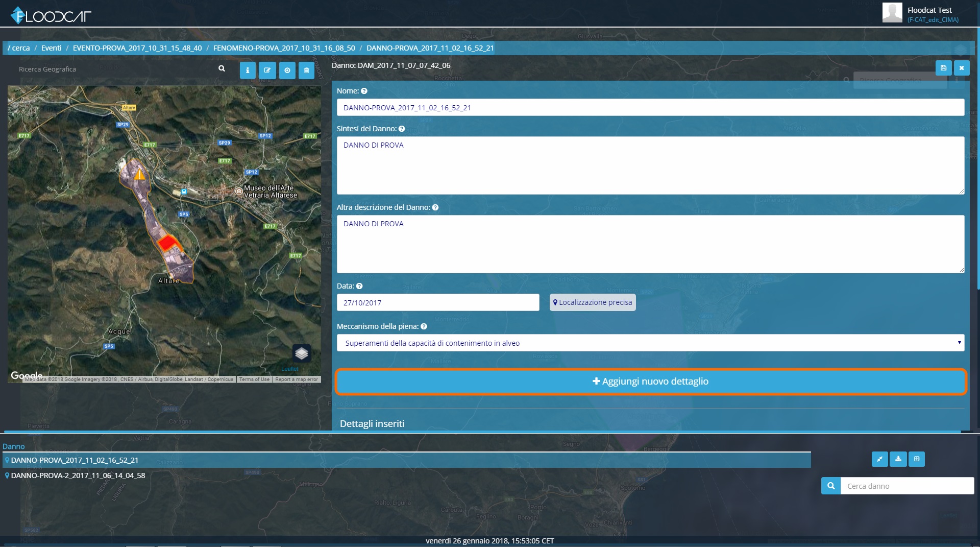Image resolution: width=980 pixels, height=547 pixels.
Task: Click the warning triangle marker on the map
Action: click(139, 174)
